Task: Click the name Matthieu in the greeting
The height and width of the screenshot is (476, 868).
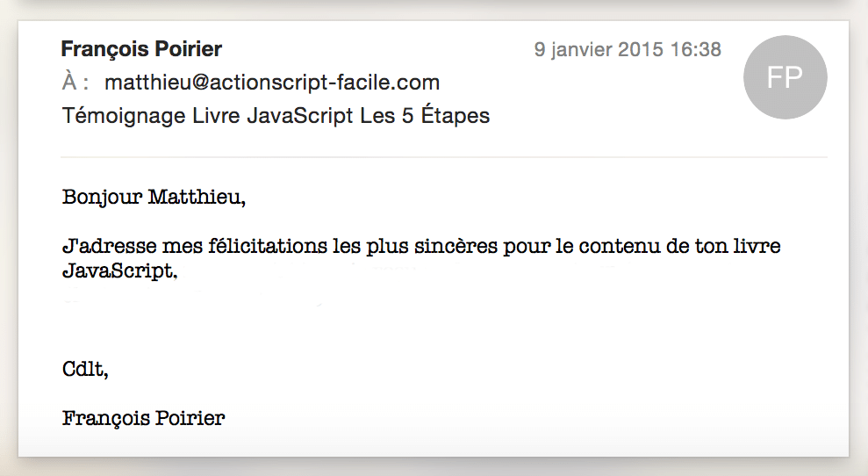Action: [x=197, y=198]
